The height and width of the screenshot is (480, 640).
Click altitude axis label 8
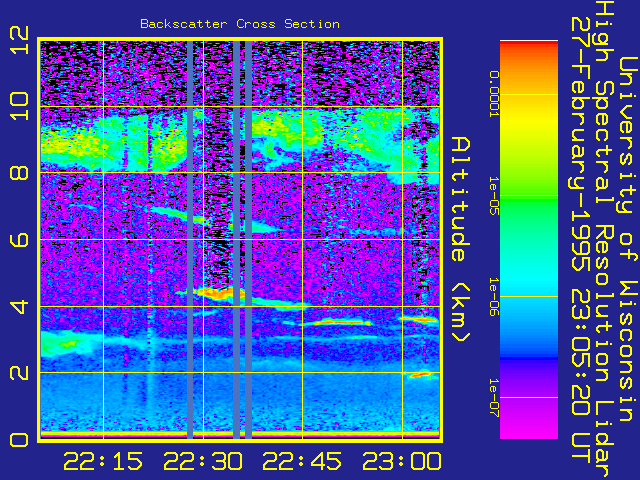pos(20,173)
